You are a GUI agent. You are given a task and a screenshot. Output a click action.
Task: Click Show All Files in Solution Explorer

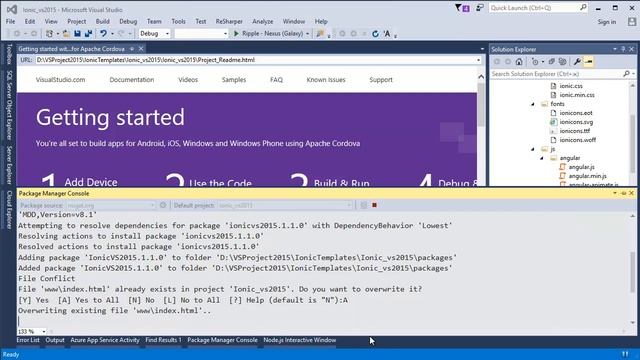562,62
